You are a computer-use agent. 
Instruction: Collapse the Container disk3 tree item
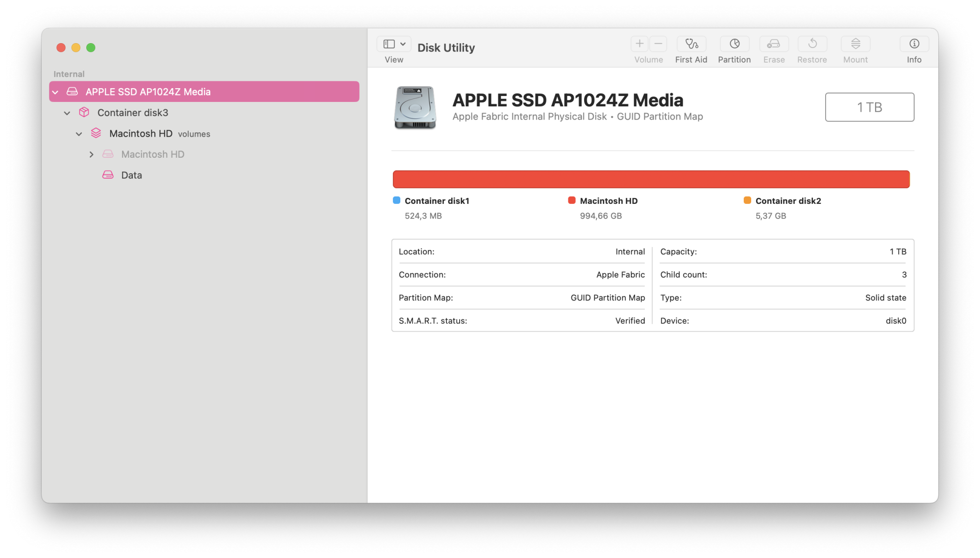67,113
